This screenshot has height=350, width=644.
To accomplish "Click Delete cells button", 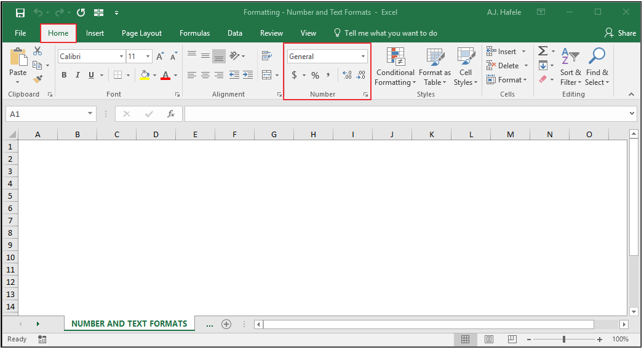I will point(507,65).
